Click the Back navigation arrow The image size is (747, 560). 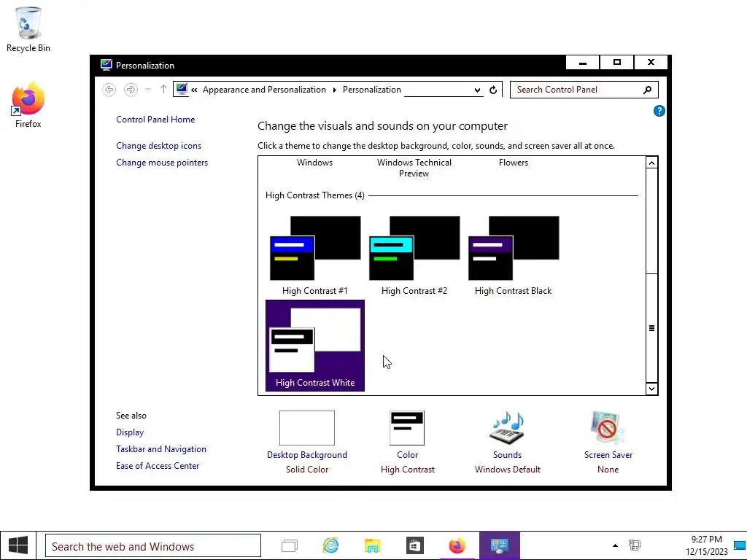coord(109,90)
